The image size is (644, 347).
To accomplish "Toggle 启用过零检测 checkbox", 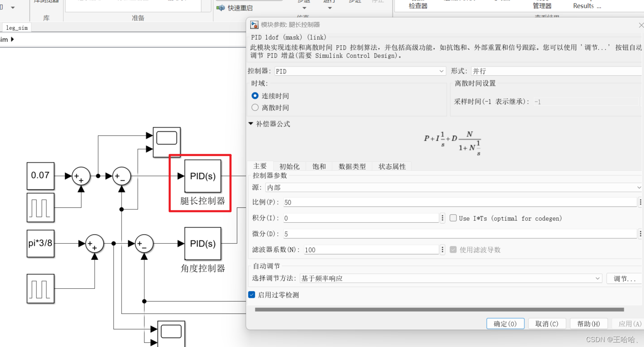I will click(251, 295).
